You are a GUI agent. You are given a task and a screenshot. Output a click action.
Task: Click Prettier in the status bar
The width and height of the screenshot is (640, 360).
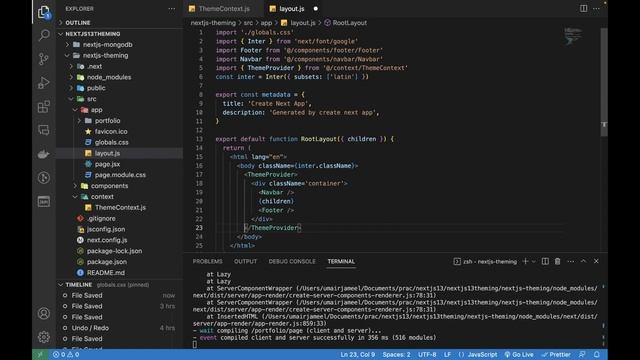[556, 355]
